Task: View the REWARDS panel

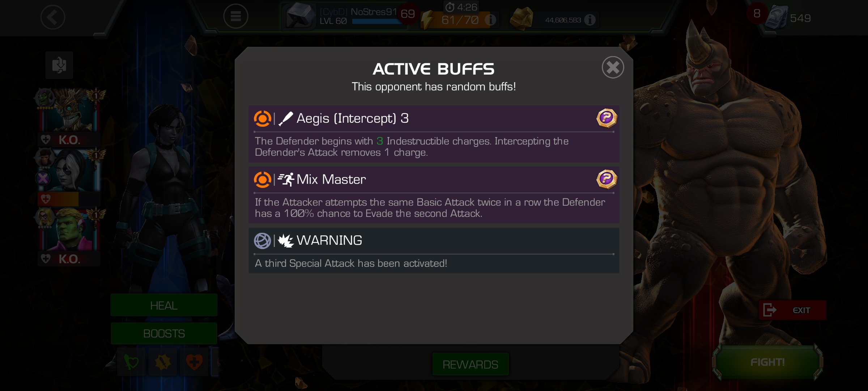Action: pyautogui.click(x=471, y=364)
